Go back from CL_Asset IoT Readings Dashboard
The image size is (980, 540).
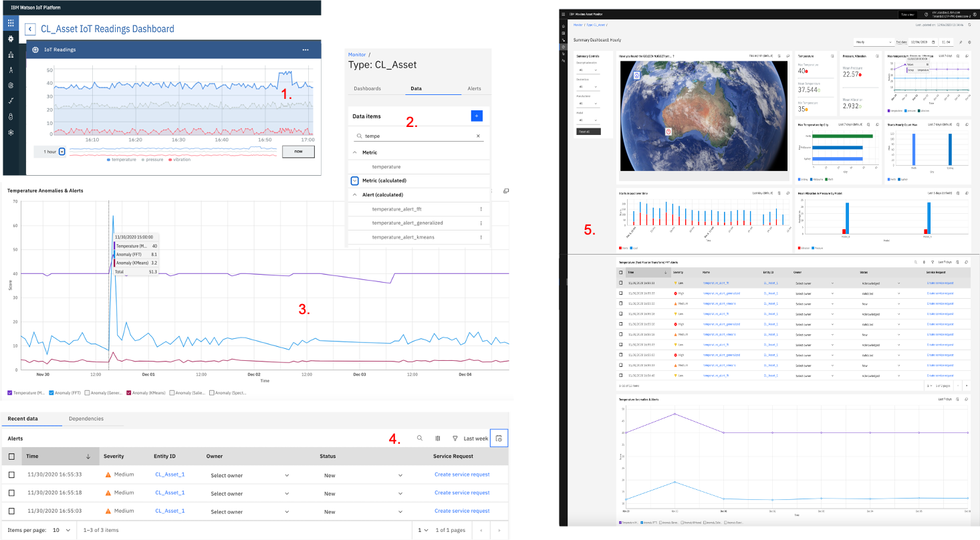click(30, 29)
